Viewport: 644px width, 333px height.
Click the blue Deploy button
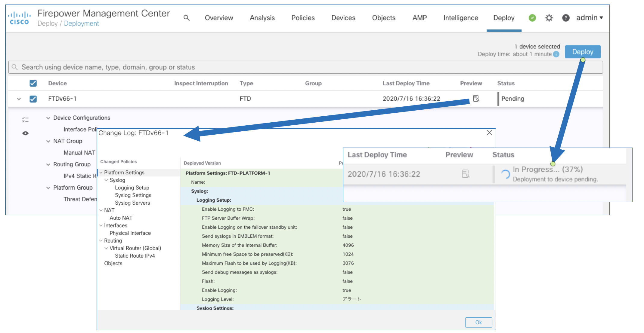pyautogui.click(x=582, y=52)
